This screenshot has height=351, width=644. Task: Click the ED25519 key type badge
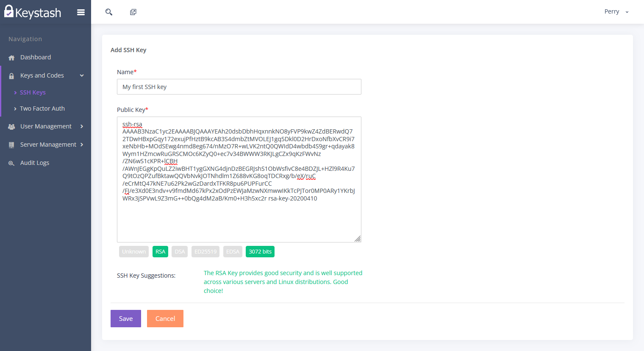205,252
